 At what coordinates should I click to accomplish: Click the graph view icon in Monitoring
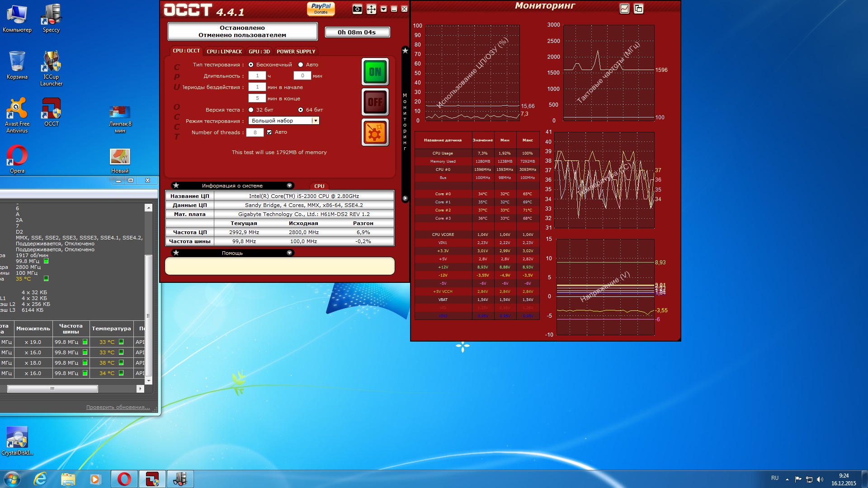(624, 9)
